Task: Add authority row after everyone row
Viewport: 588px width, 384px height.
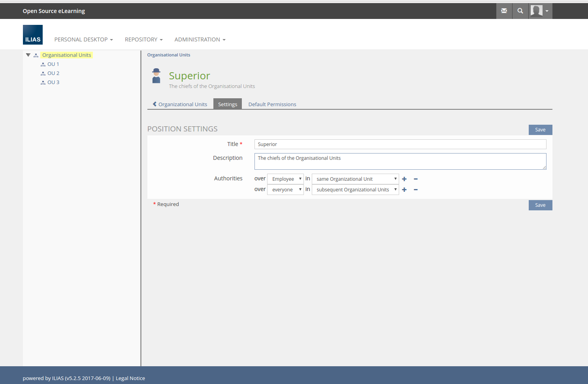Action: tap(404, 190)
